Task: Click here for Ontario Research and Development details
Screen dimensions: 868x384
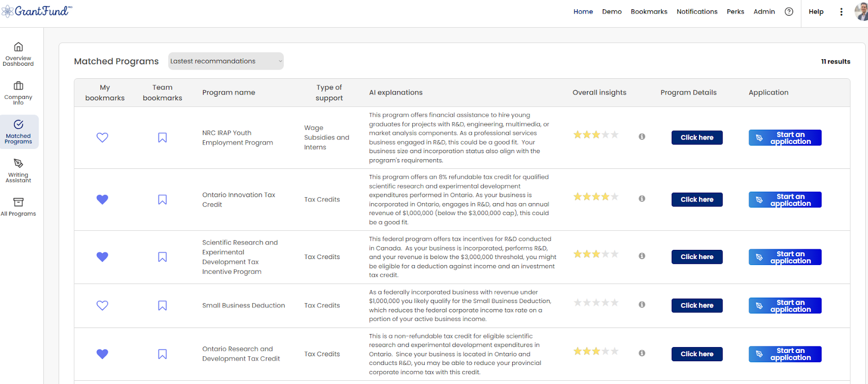Action: click(x=697, y=354)
